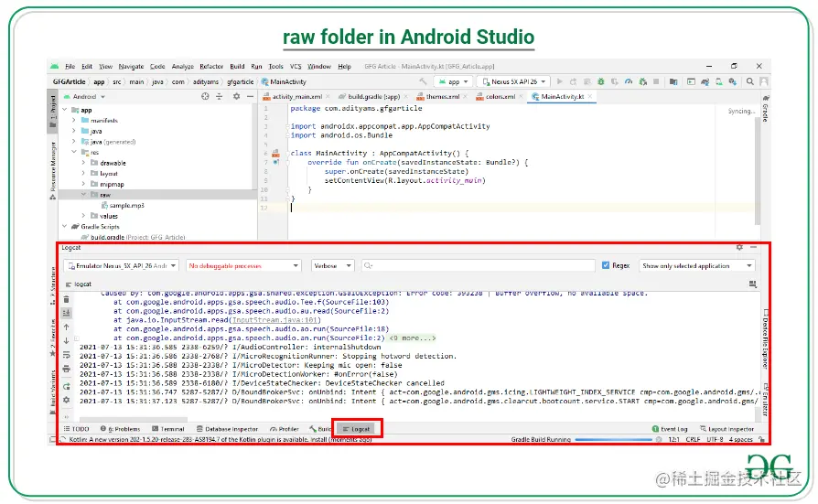Image resolution: width=818 pixels, height=504 pixels.
Task: Open the Resource Manager side panel tab
Action: (53, 169)
